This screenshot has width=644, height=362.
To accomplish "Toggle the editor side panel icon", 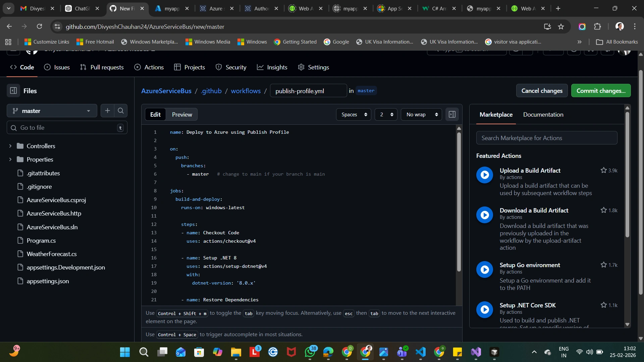I will [452, 115].
